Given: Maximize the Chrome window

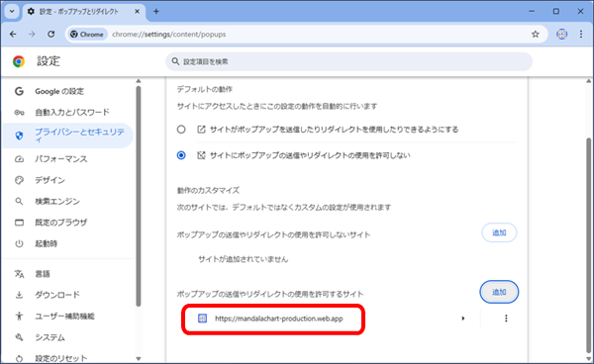Looking at the screenshot, I should point(555,11).
